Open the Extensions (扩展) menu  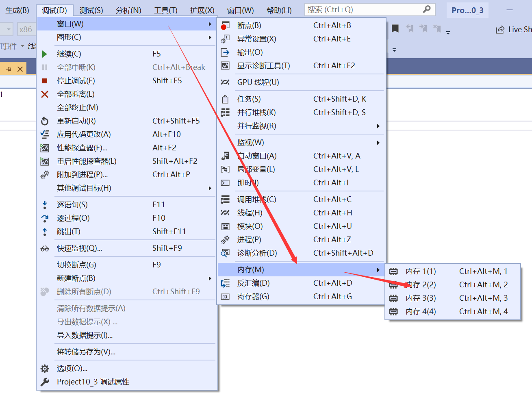[x=202, y=10]
